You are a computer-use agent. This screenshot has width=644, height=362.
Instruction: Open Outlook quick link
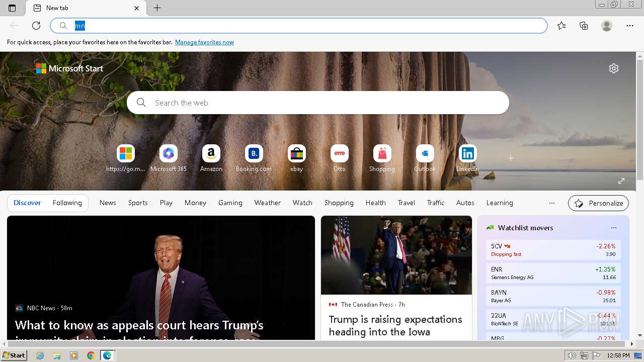point(425,158)
